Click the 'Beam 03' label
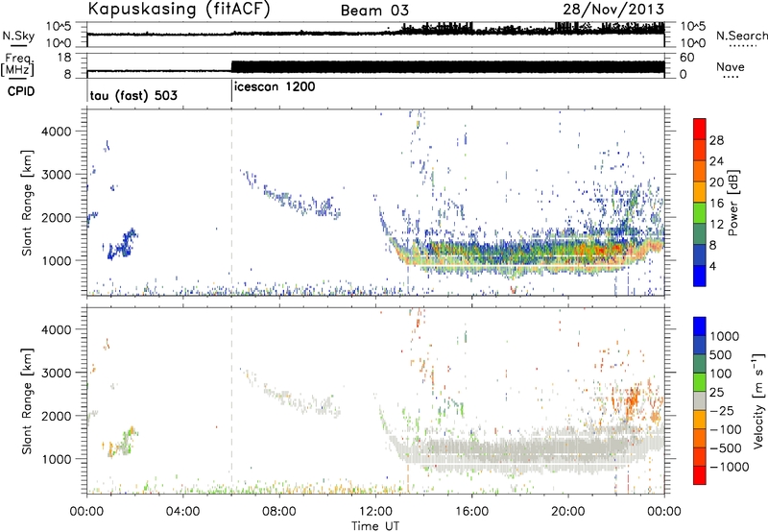Screen dimensions: 768x532 coord(374,11)
